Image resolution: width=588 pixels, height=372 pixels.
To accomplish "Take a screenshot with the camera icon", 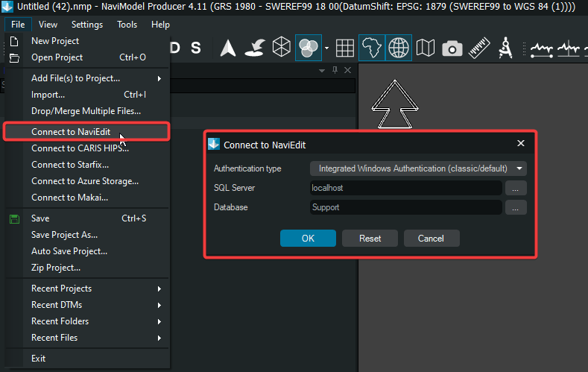I will pos(452,48).
